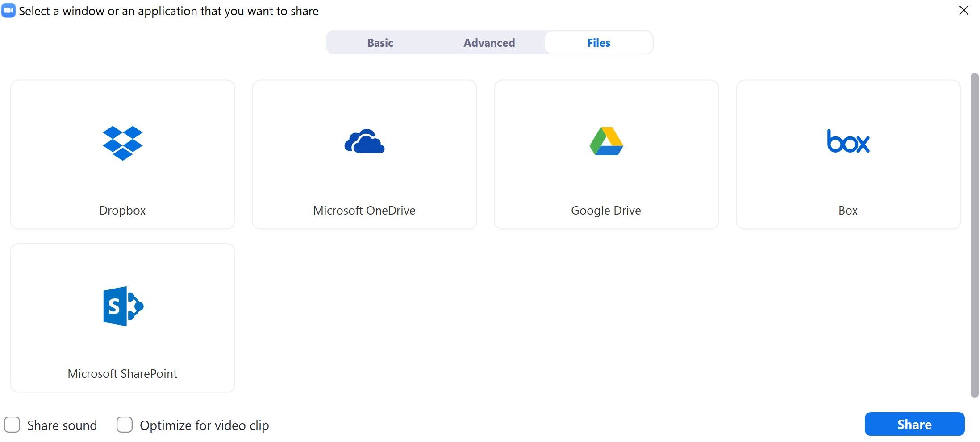The width and height of the screenshot is (980, 442).
Task: Click the Microsoft OneDrive cloud icon
Action: [364, 142]
